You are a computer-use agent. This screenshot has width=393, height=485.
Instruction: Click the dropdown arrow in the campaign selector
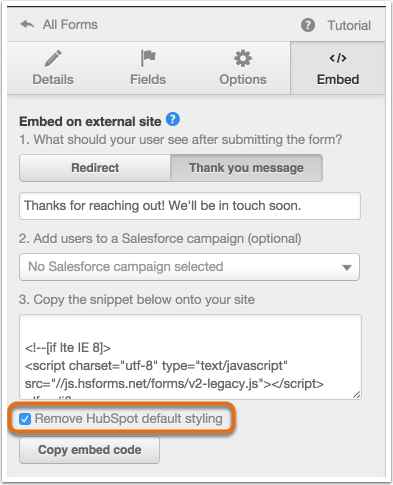pyautogui.click(x=347, y=267)
